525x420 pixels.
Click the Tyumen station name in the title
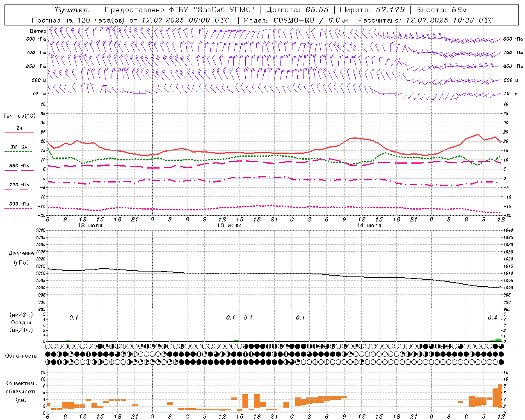[71, 10]
